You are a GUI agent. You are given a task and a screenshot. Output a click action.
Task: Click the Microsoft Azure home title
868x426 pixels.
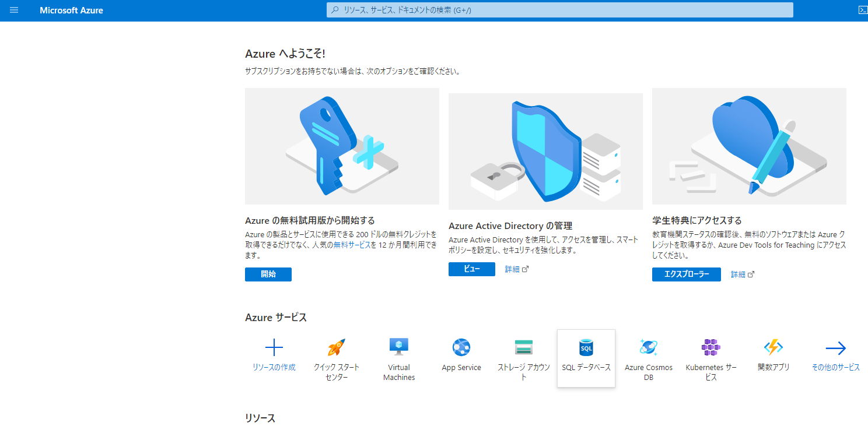[71, 10]
